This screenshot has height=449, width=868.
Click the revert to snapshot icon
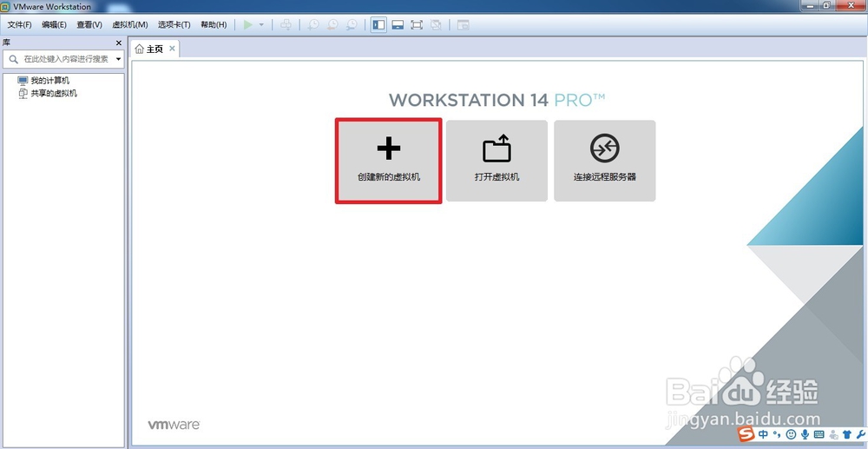(332, 25)
